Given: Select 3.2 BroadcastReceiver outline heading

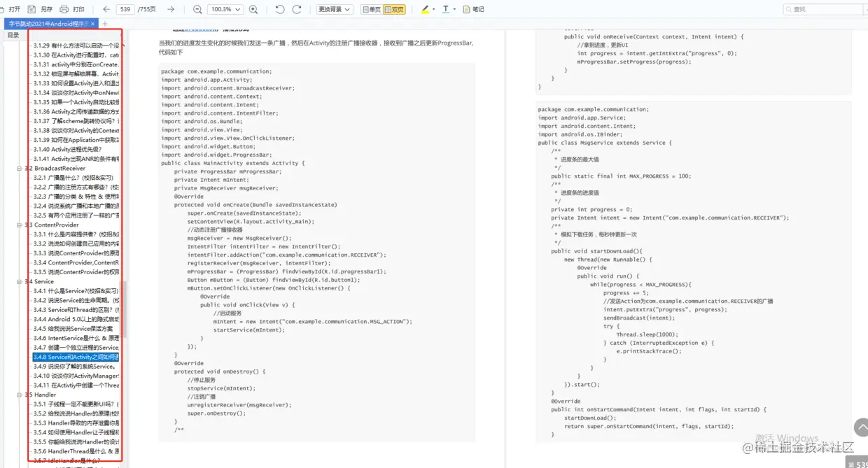Looking at the screenshot, I should pyautogui.click(x=55, y=169).
